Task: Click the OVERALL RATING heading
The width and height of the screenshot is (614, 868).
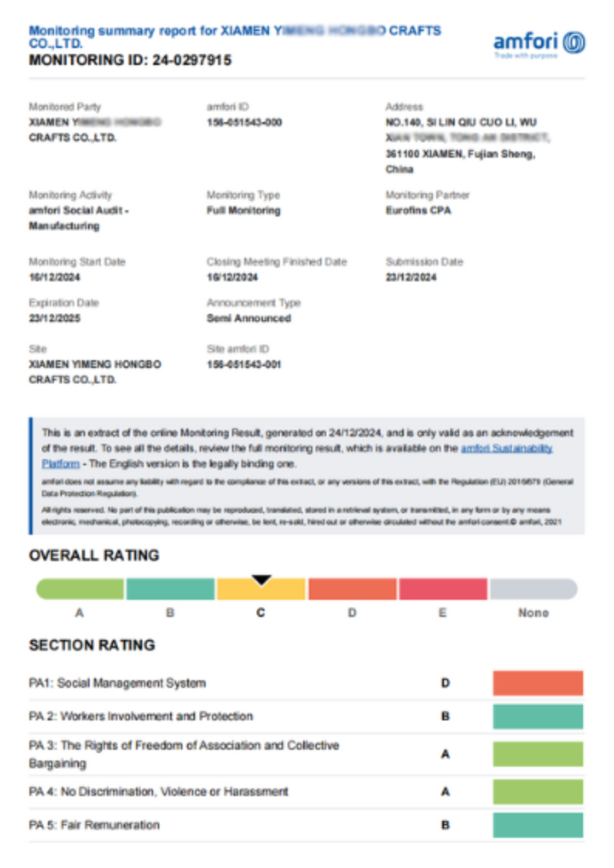Action: (x=94, y=555)
